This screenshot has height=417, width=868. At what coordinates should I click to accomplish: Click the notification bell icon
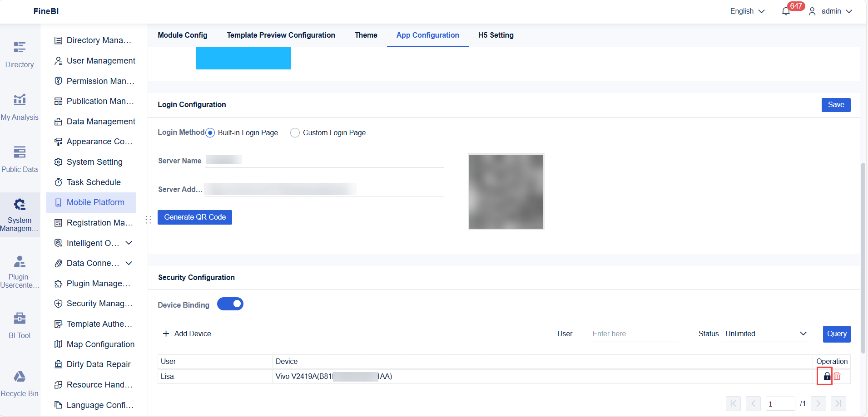tap(786, 11)
